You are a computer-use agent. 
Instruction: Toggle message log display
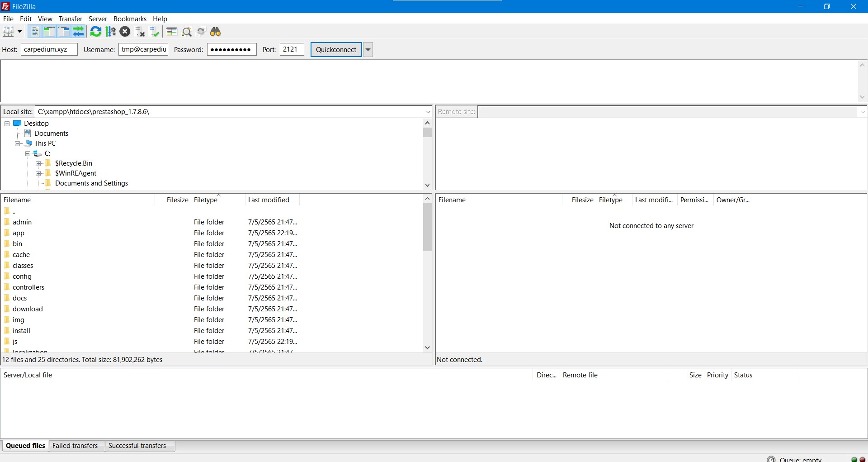34,32
